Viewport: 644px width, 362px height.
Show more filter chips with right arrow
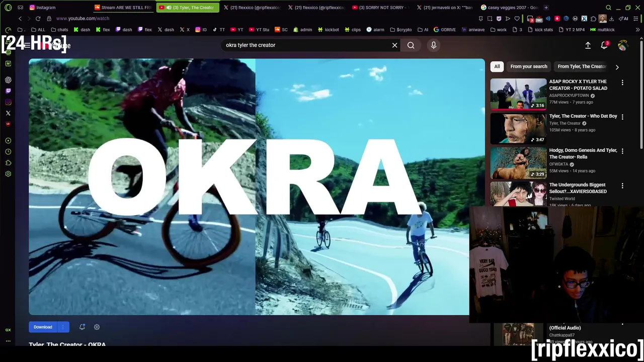click(617, 67)
